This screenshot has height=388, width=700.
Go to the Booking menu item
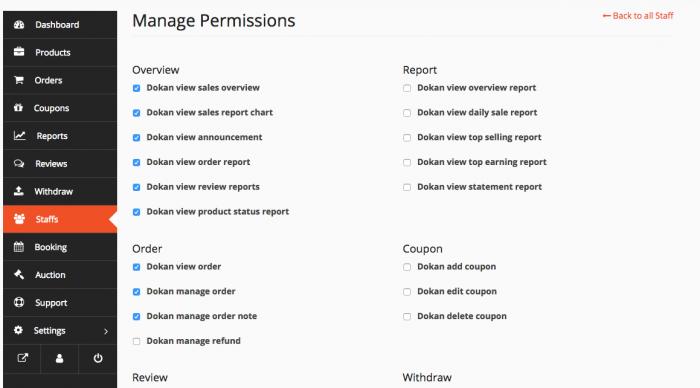click(x=60, y=247)
